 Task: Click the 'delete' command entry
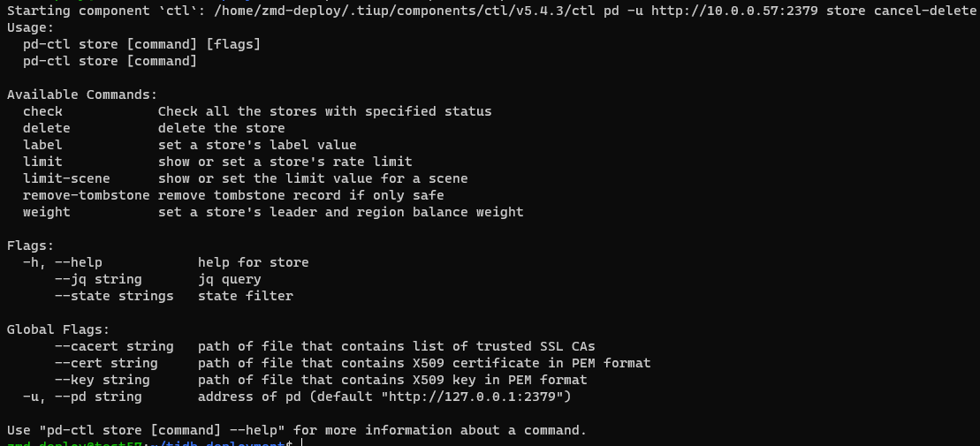coord(46,128)
